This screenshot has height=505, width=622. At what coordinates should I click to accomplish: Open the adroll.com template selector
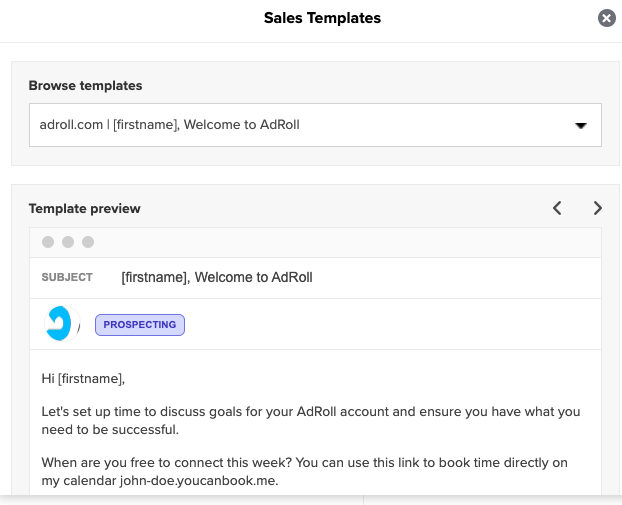tap(315, 125)
